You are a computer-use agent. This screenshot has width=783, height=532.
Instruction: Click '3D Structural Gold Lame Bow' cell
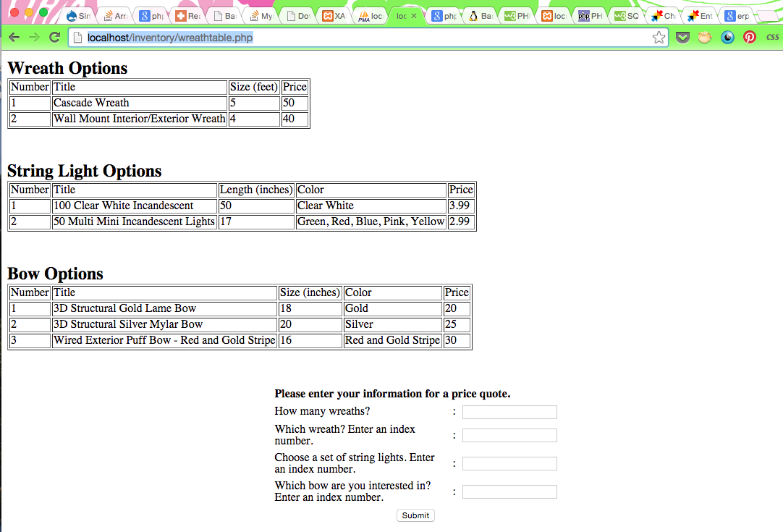pyautogui.click(x=164, y=309)
